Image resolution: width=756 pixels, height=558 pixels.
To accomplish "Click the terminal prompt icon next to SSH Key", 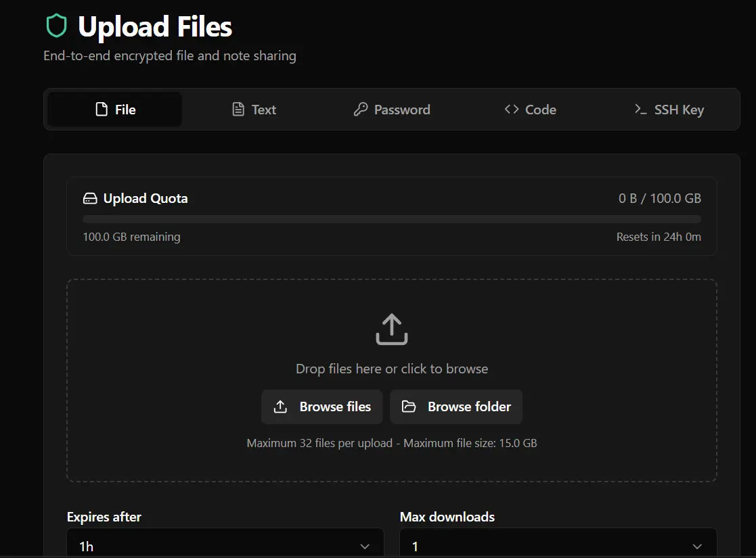I will pos(640,110).
